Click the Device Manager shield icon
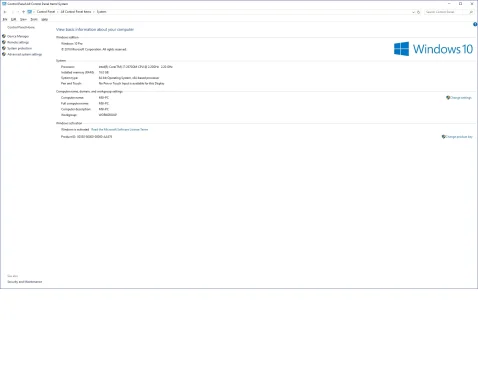The height and width of the screenshot is (384, 478). coord(4,36)
